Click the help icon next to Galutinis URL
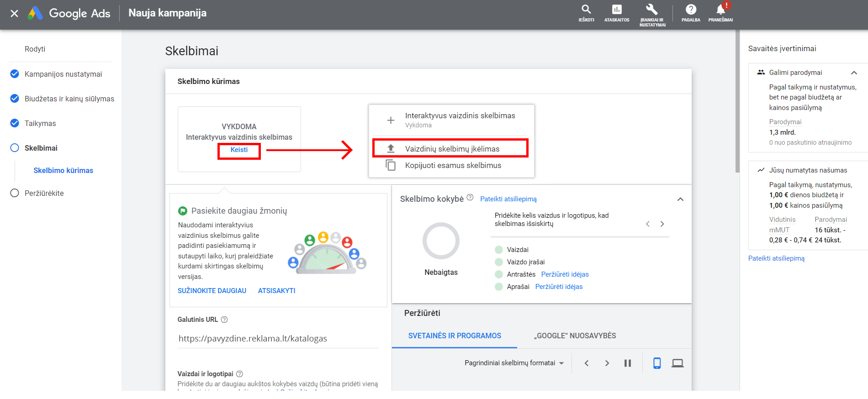868x399 pixels. click(224, 320)
